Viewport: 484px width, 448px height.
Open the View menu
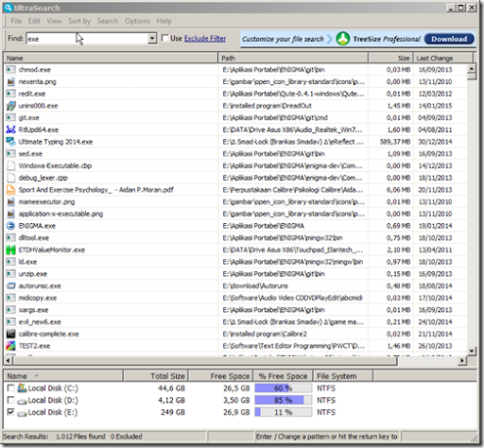click(x=54, y=21)
